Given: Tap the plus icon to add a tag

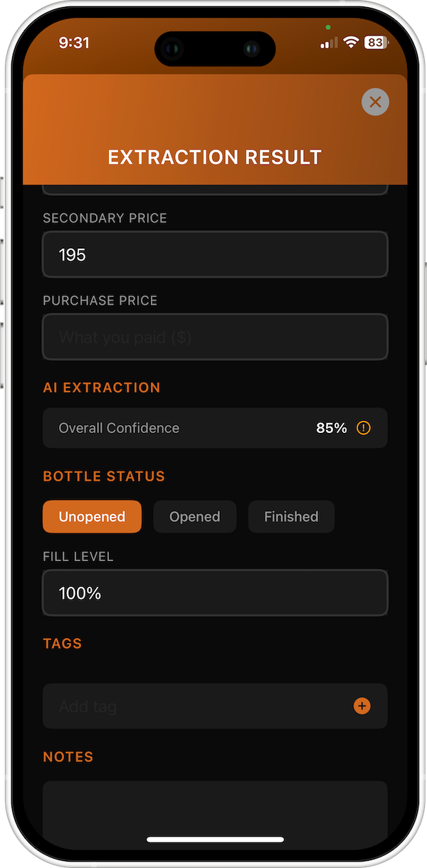Looking at the screenshot, I should pos(362,706).
